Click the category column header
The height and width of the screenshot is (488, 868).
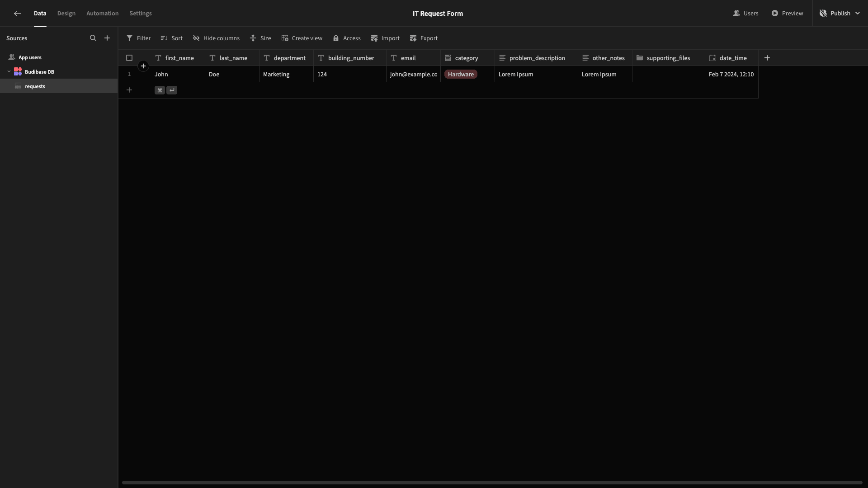click(468, 58)
